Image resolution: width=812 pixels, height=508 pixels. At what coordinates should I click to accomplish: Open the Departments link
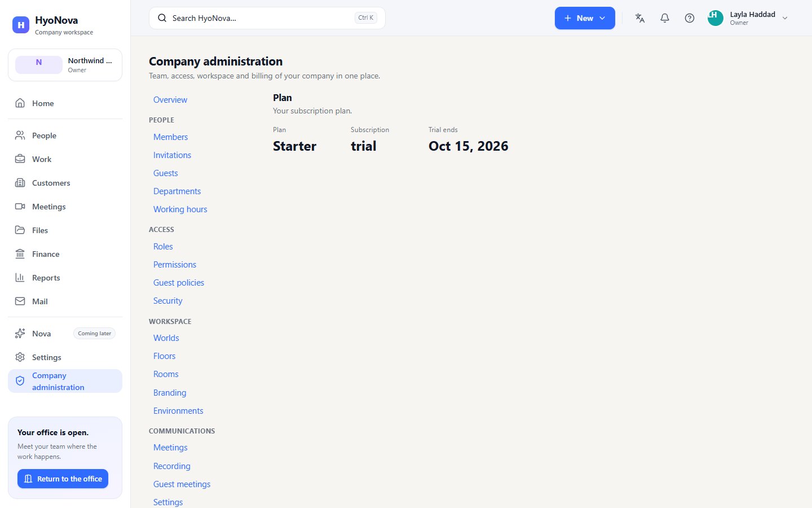177,191
